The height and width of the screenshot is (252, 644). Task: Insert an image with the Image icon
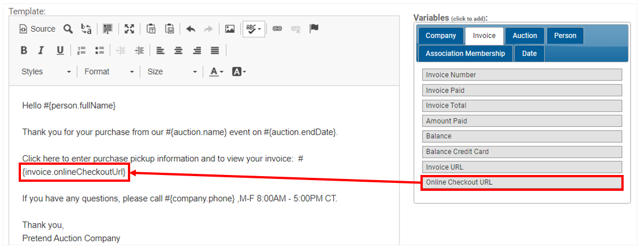click(x=230, y=29)
